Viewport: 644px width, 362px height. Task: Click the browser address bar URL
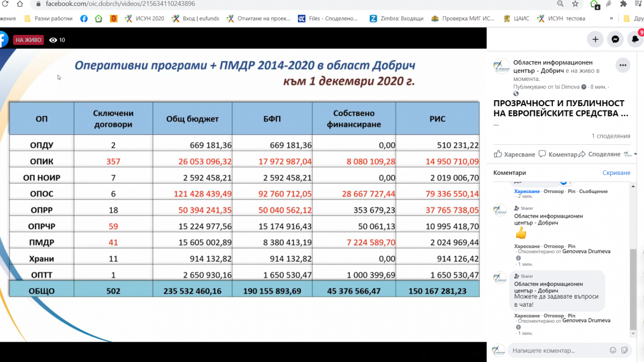click(x=120, y=4)
